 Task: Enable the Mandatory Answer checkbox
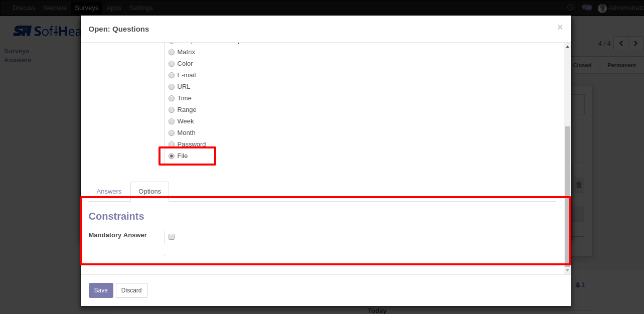click(172, 237)
